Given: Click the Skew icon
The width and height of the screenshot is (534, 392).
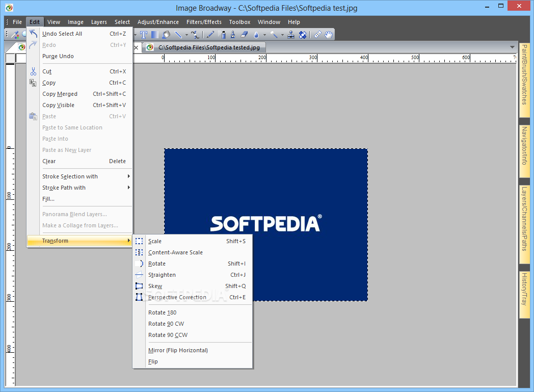Looking at the screenshot, I should click(x=139, y=286).
